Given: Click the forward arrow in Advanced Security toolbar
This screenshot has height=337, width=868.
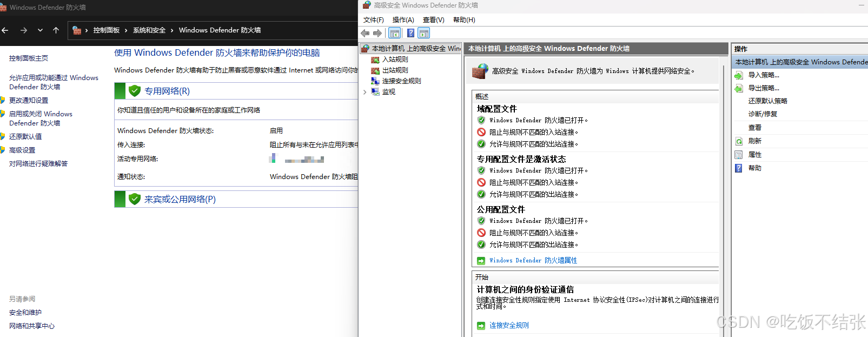Looking at the screenshot, I should (x=377, y=33).
